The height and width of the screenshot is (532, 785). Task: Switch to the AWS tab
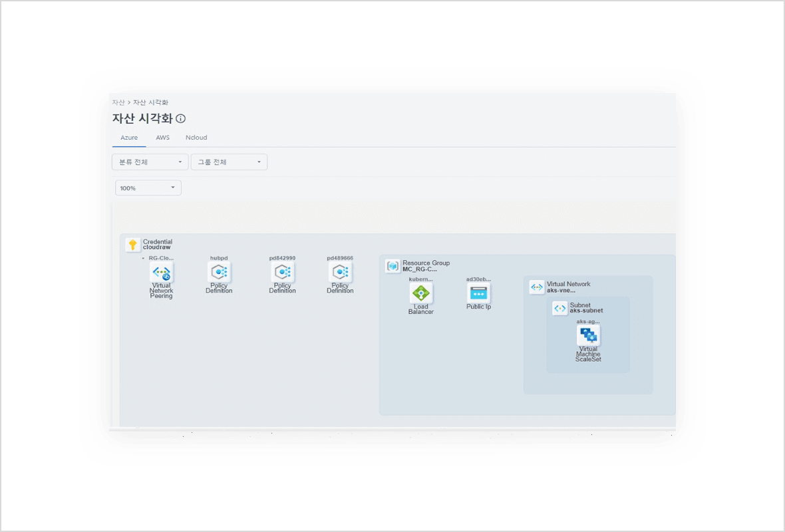pyautogui.click(x=163, y=138)
